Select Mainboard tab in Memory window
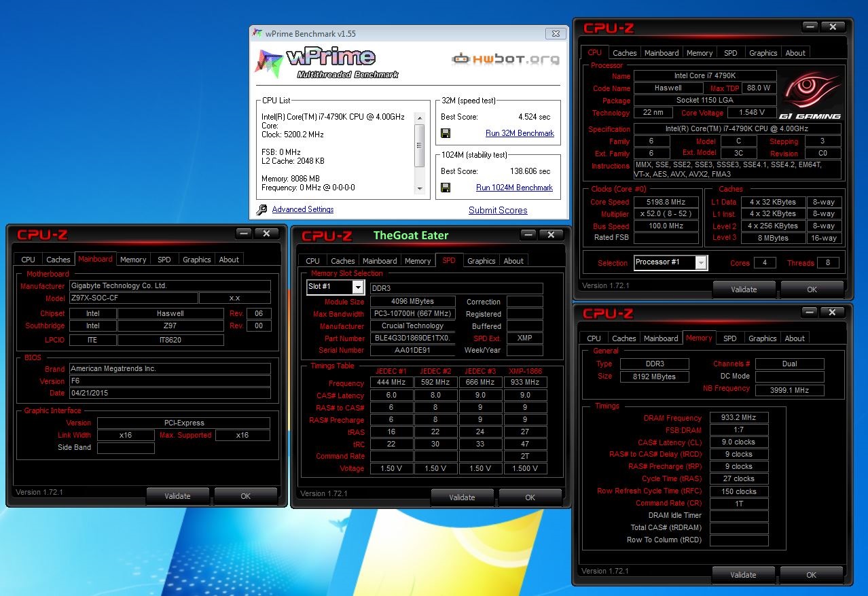868x596 pixels. [661, 338]
